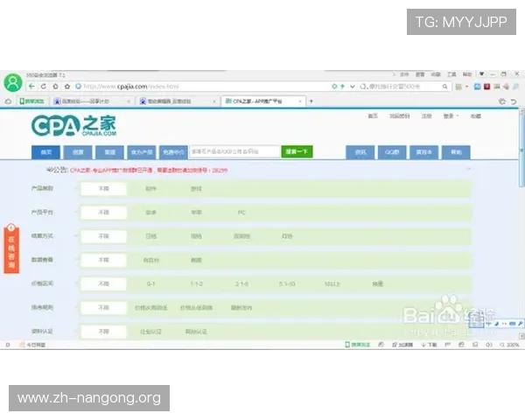Close the first Baidu experience tab

[129, 101]
